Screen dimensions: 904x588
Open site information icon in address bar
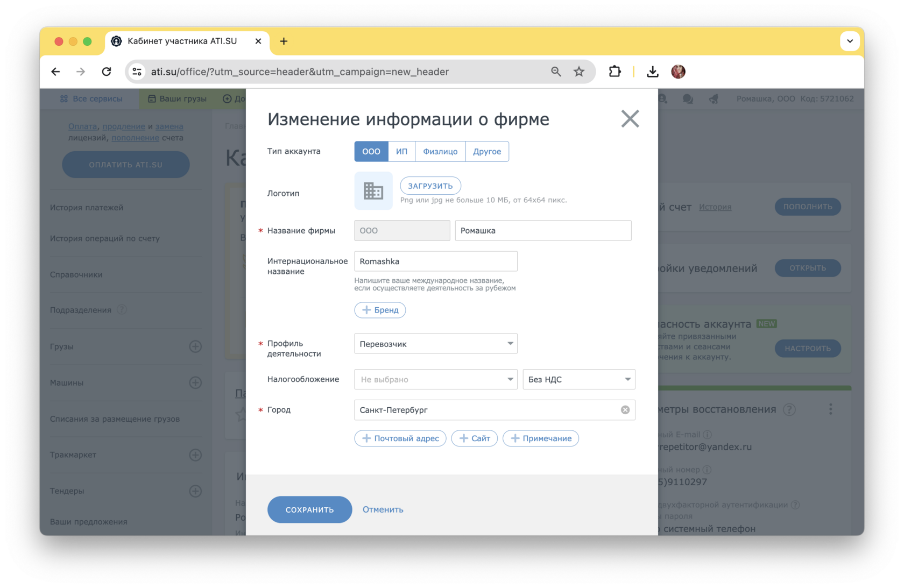137,72
